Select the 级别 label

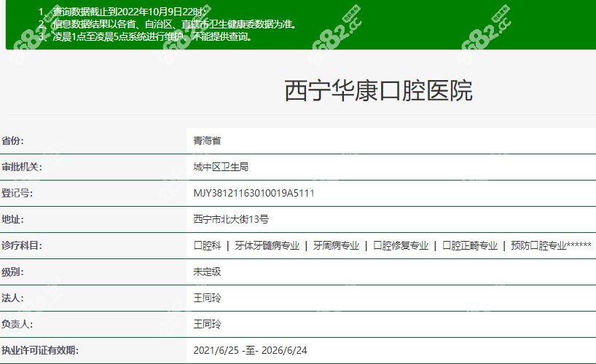12,272
